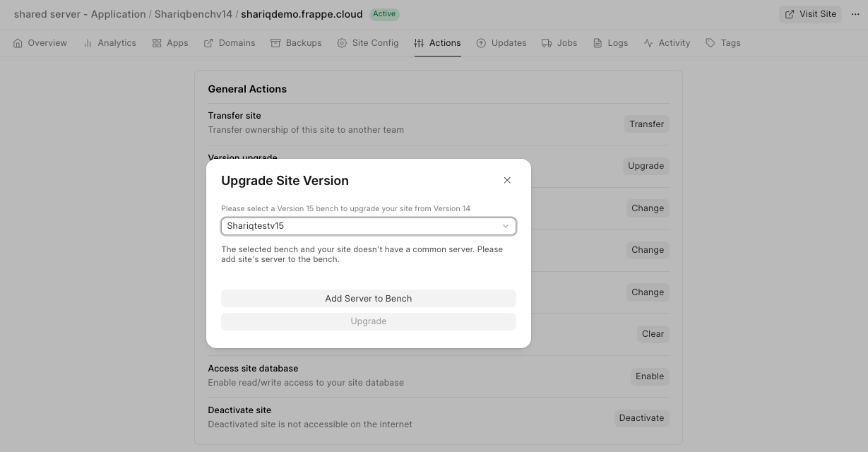Click the Tags label icon
Image resolution: width=868 pixels, height=452 pixels.
(711, 43)
